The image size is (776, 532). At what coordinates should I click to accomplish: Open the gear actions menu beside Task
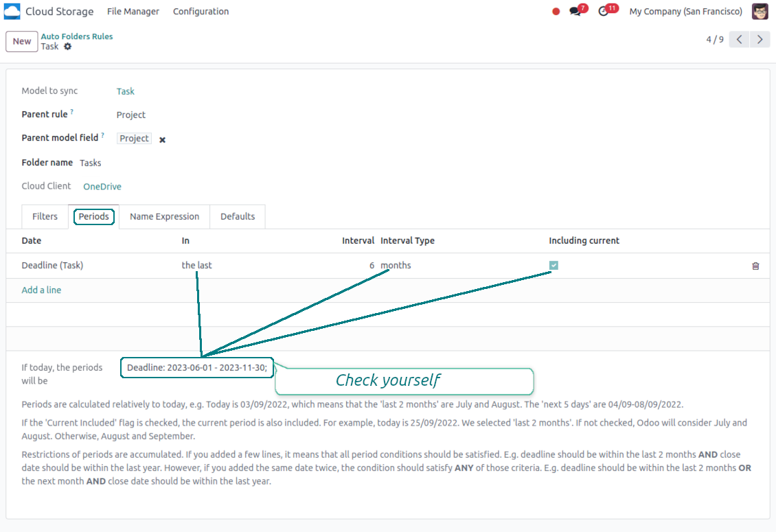[67, 47]
